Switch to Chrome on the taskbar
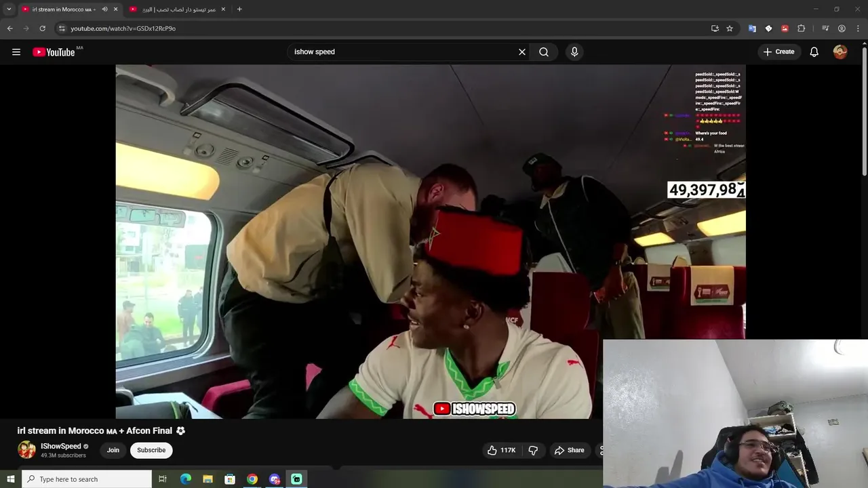The width and height of the screenshot is (868, 488). pos(252,479)
